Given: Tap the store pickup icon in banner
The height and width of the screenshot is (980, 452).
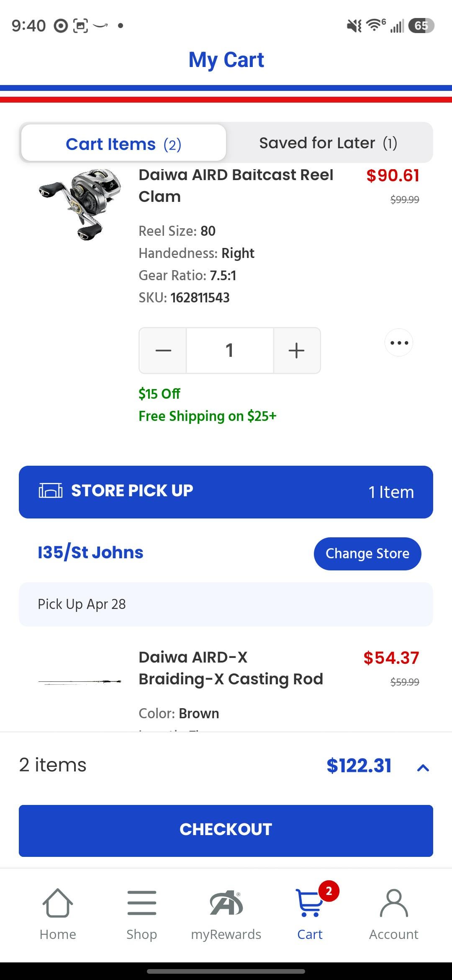Looking at the screenshot, I should tap(50, 490).
